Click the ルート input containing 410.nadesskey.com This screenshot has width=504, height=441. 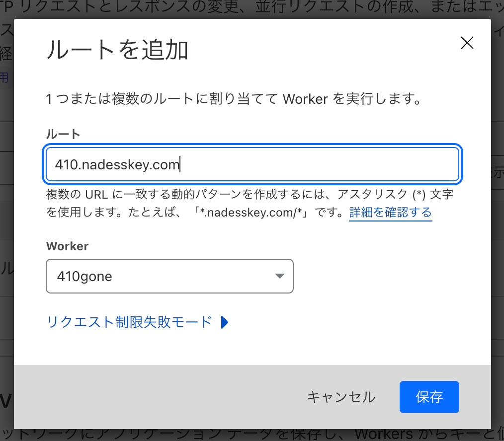tap(252, 164)
